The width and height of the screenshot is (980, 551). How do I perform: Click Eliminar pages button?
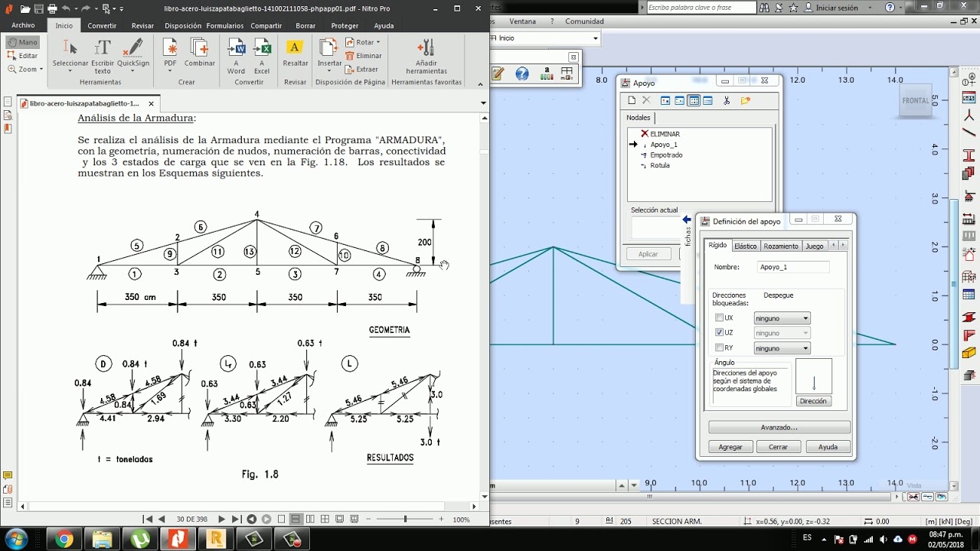(364, 56)
